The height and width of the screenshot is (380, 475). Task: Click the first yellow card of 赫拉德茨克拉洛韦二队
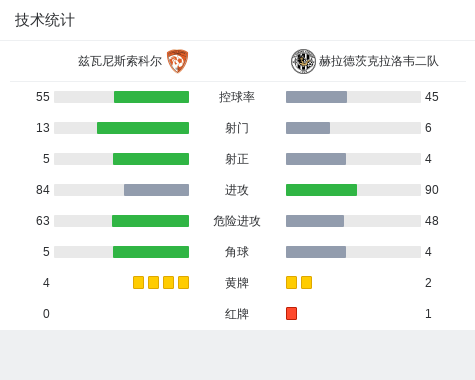pos(291,283)
